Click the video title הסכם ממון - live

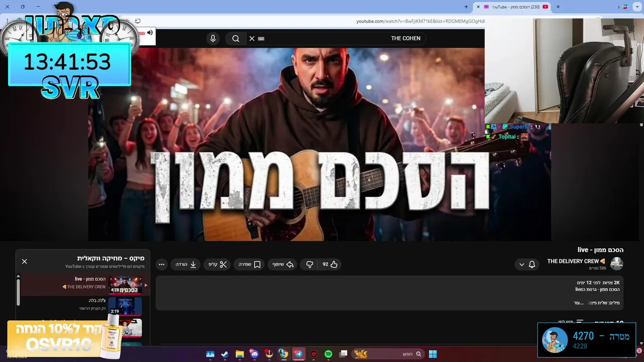tap(600, 250)
